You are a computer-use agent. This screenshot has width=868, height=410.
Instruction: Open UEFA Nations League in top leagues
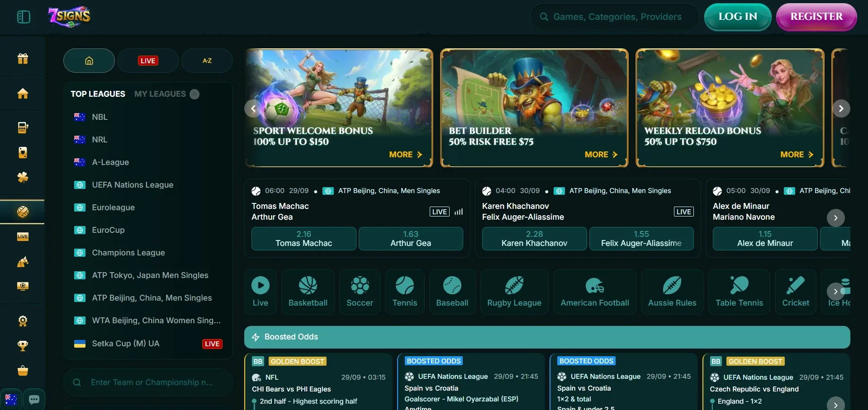click(148, 184)
